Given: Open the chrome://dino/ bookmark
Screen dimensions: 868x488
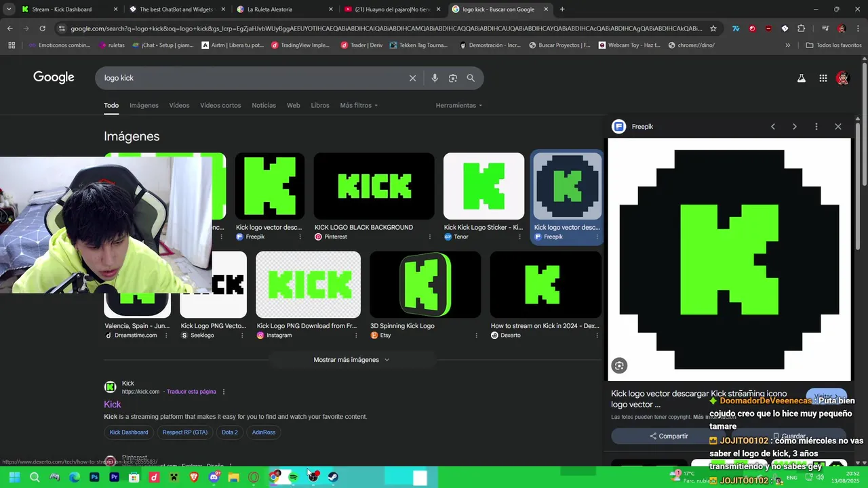Looking at the screenshot, I should [x=691, y=45].
